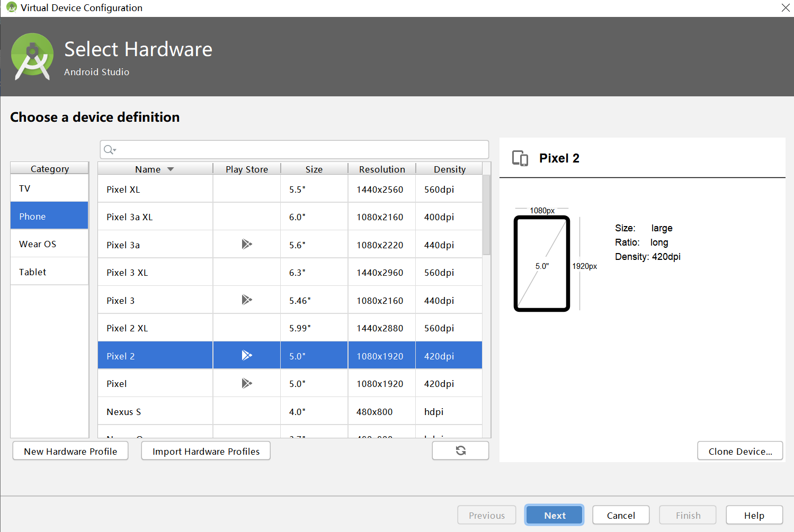Select the Nexus S device row
Image resolution: width=794 pixels, height=532 pixels.
tap(290, 411)
